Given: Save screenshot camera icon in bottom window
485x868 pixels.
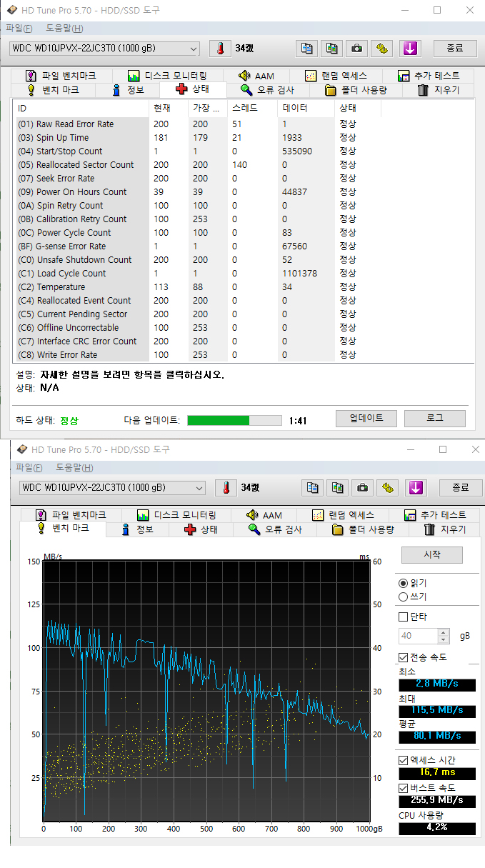Looking at the screenshot, I should tap(363, 488).
